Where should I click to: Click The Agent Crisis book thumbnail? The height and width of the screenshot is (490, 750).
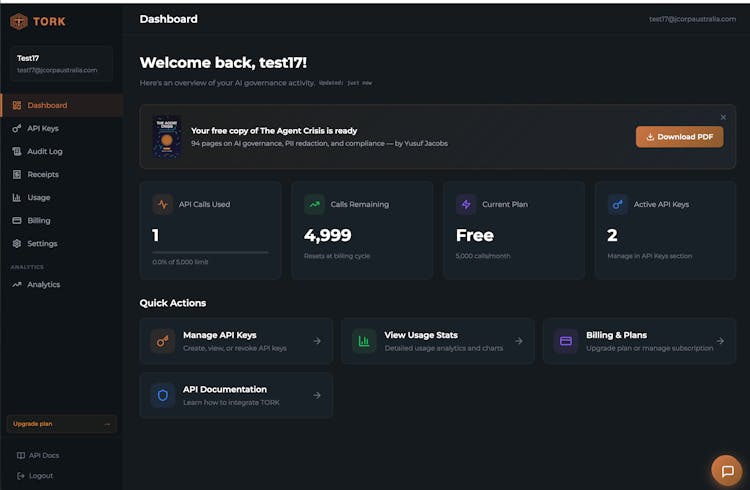pos(166,137)
